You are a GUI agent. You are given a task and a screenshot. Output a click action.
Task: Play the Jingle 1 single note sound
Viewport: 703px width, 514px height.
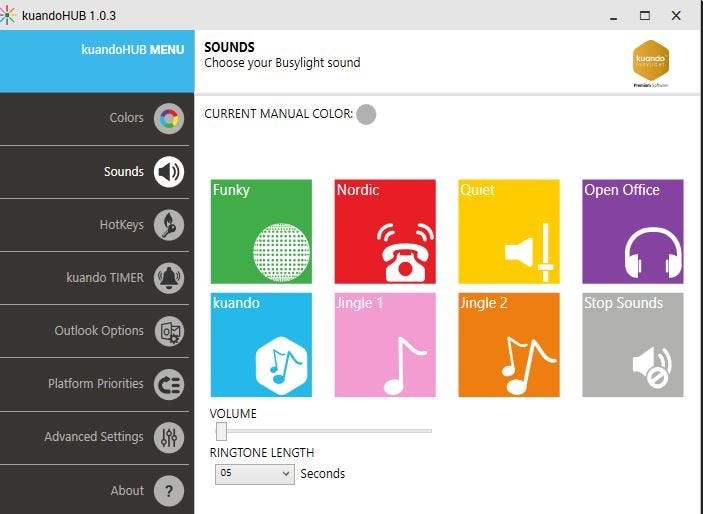pos(385,345)
